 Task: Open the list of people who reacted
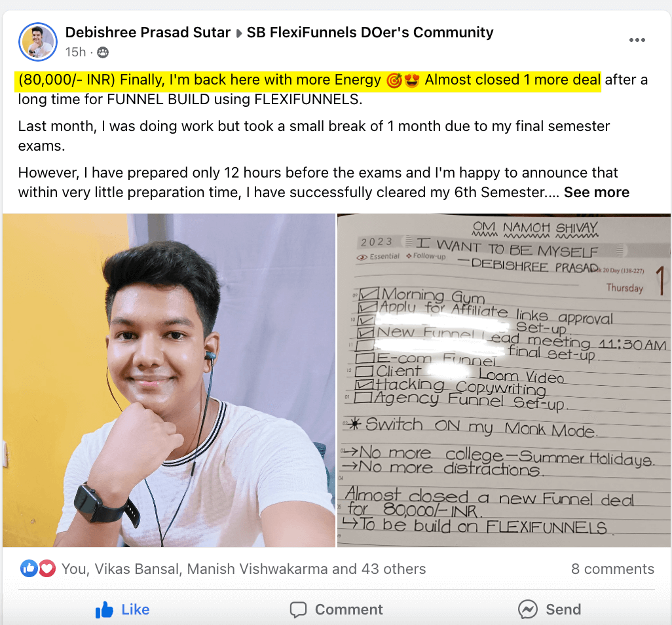pos(244,569)
